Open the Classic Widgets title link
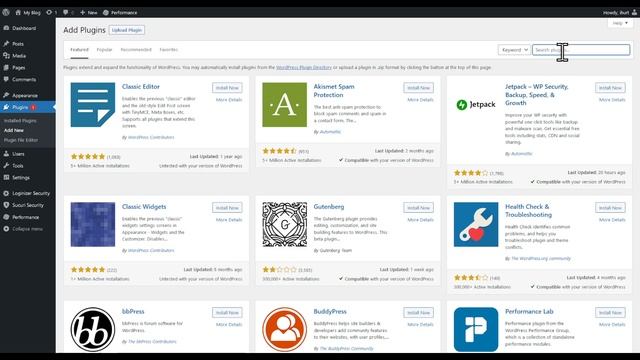Image resolution: width=640 pixels, height=360 pixels. (x=144, y=207)
